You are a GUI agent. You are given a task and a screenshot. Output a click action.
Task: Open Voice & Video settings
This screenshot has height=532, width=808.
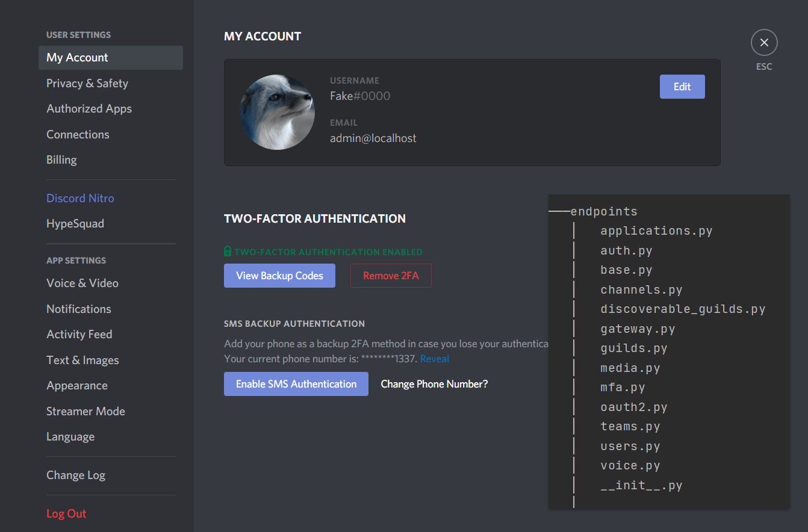82,283
